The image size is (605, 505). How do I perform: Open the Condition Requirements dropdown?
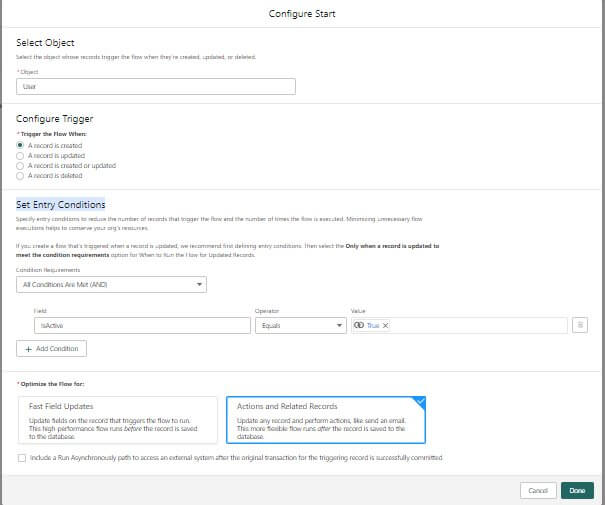112,285
